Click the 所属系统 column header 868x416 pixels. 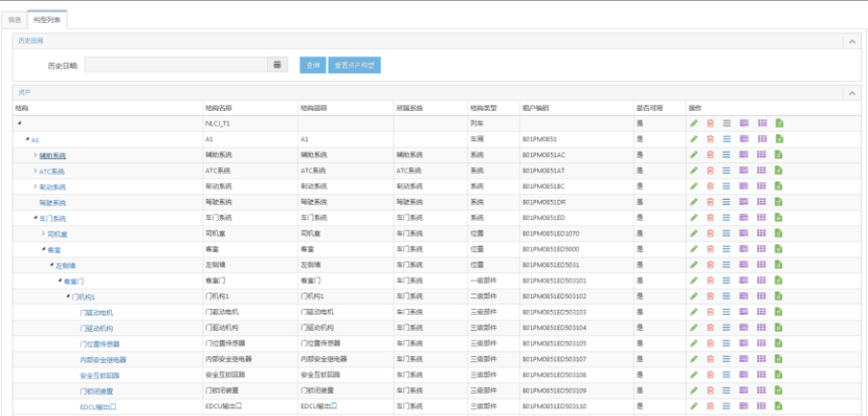coord(409,108)
